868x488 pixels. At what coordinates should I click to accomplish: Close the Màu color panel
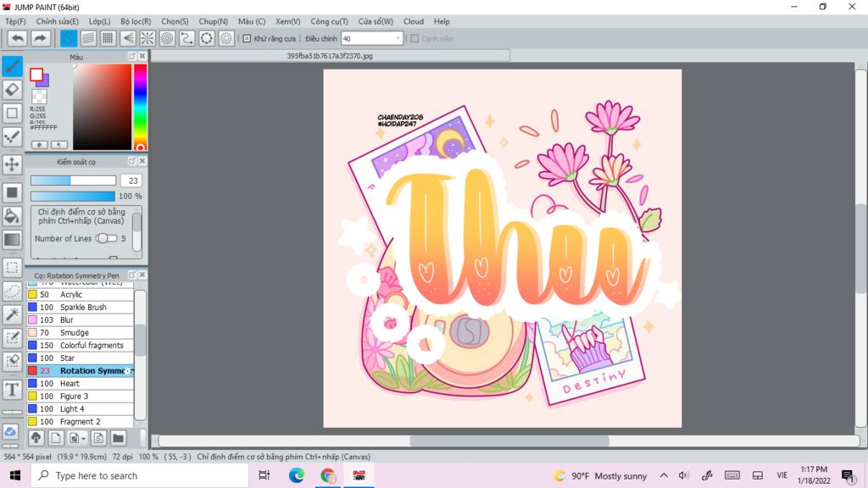[x=142, y=57]
